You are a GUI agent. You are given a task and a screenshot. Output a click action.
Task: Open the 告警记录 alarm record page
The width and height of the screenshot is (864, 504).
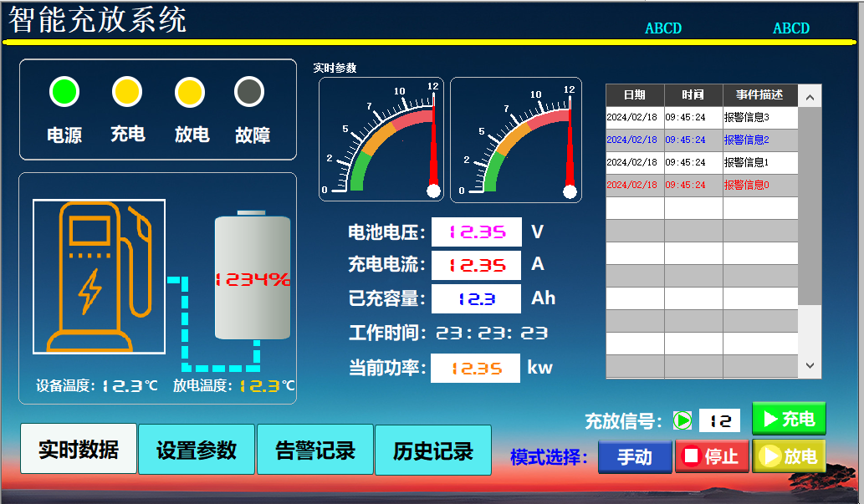(315, 449)
